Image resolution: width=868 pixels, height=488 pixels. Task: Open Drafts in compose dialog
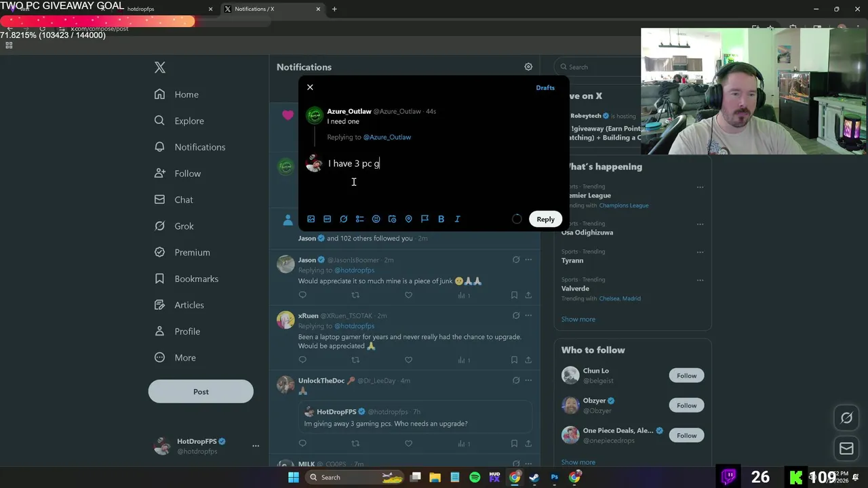(545, 87)
